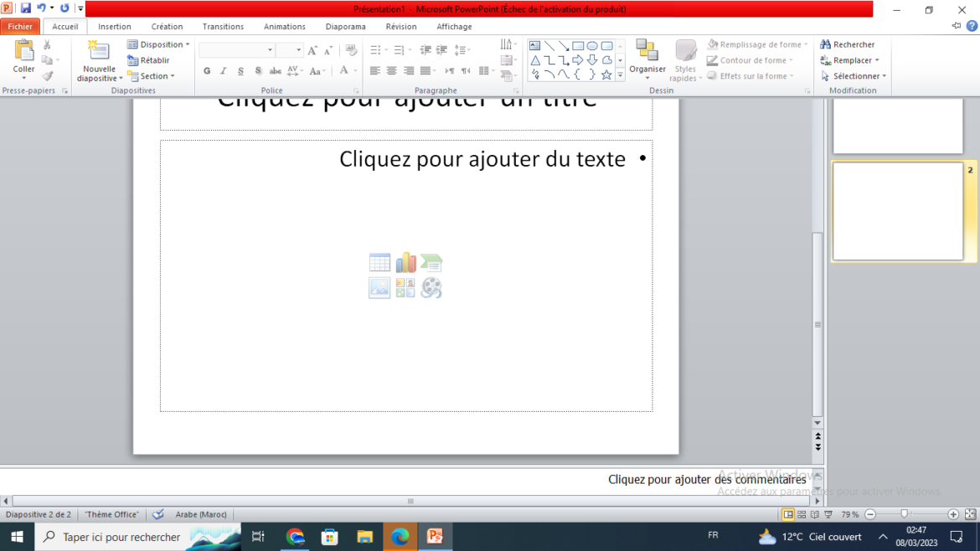Open the Sélectionner dropdown
Viewport: 980px width, 551px height.
tap(854, 76)
